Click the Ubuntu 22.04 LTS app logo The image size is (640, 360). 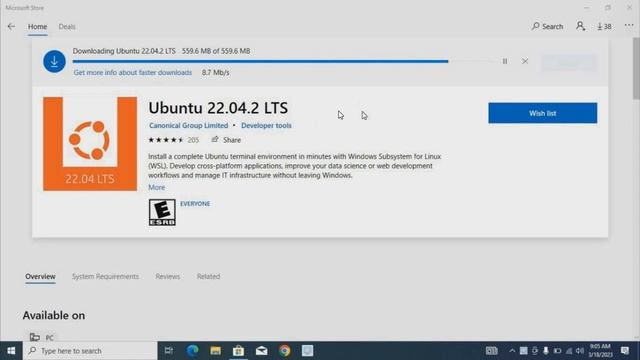tap(90, 144)
